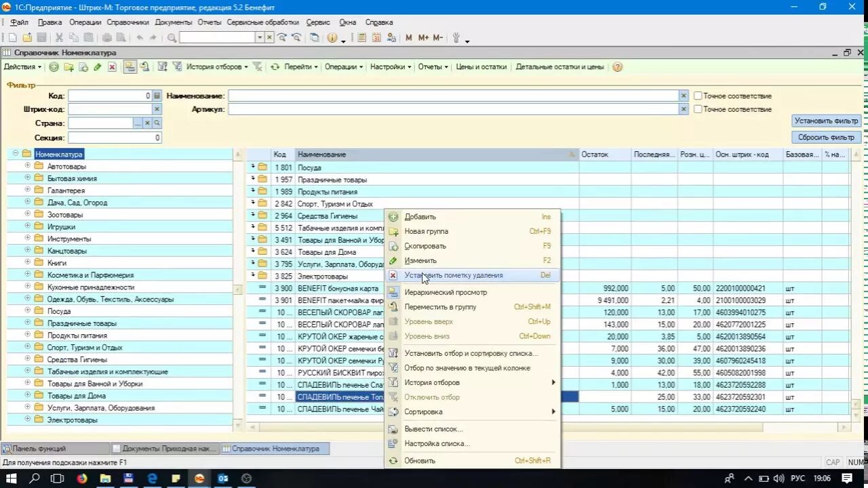Expand the Бытовая химия tree folder
The image size is (868, 488).
(28, 178)
